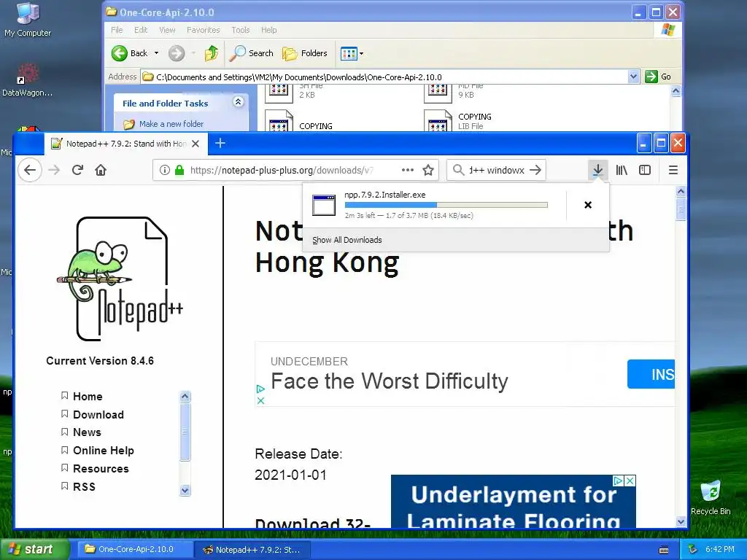
Task: Click the green padlock security icon
Action: pyautogui.click(x=179, y=170)
